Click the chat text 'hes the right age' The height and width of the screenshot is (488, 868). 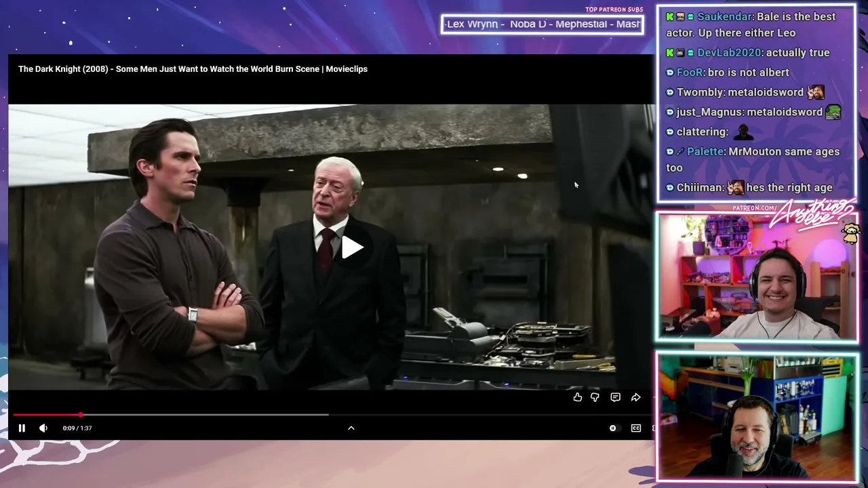tap(790, 188)
